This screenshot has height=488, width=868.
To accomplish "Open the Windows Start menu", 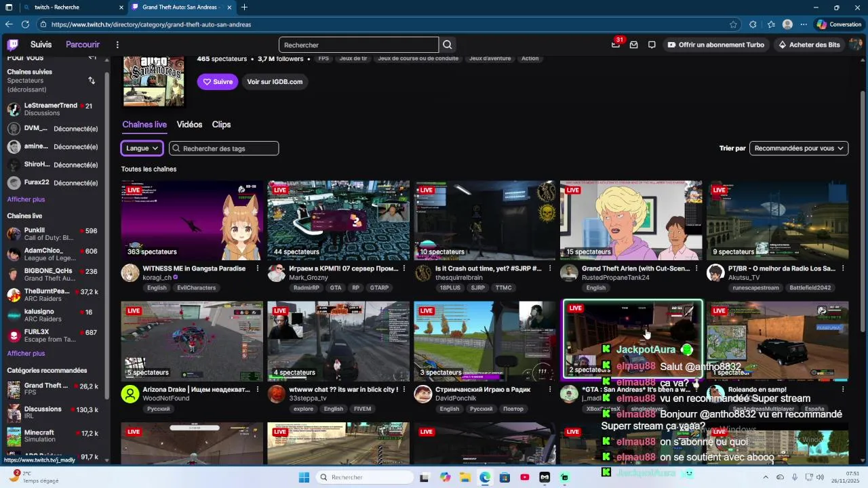I will point(304,477).
